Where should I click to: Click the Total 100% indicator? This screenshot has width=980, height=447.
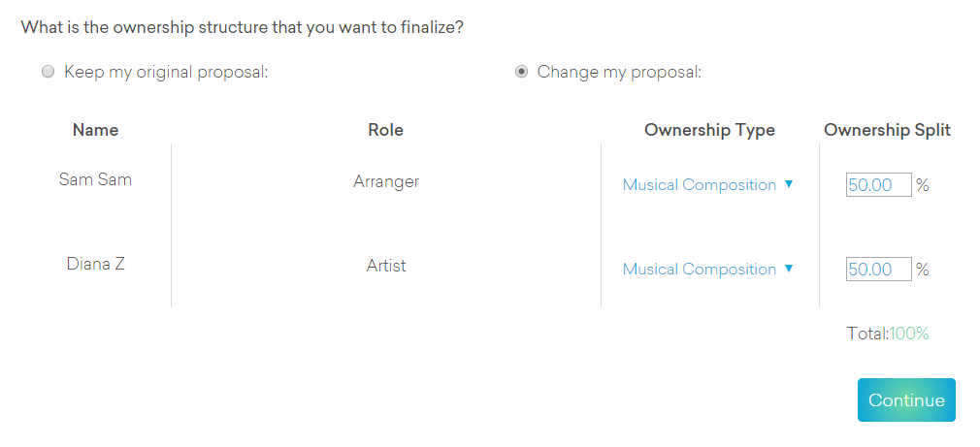[x=888, y=334]
